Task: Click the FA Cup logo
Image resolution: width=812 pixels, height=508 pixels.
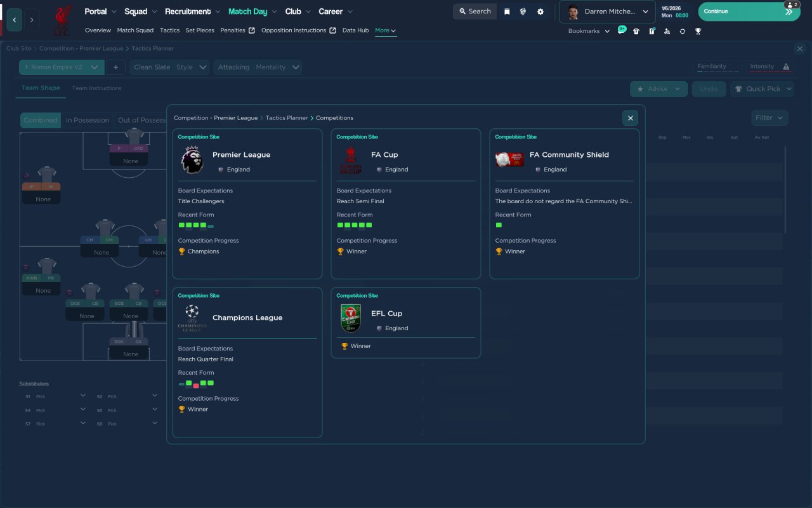Action: pyautogui.click(x=350, y=161)
